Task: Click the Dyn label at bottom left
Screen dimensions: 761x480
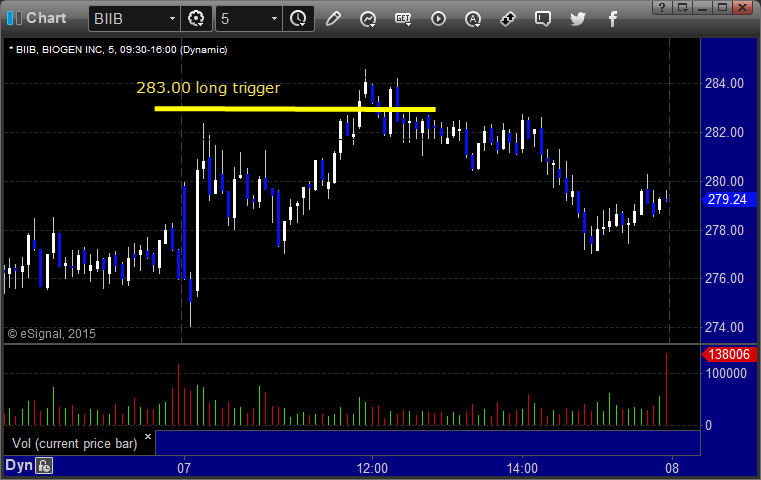Action: (19, 465)
